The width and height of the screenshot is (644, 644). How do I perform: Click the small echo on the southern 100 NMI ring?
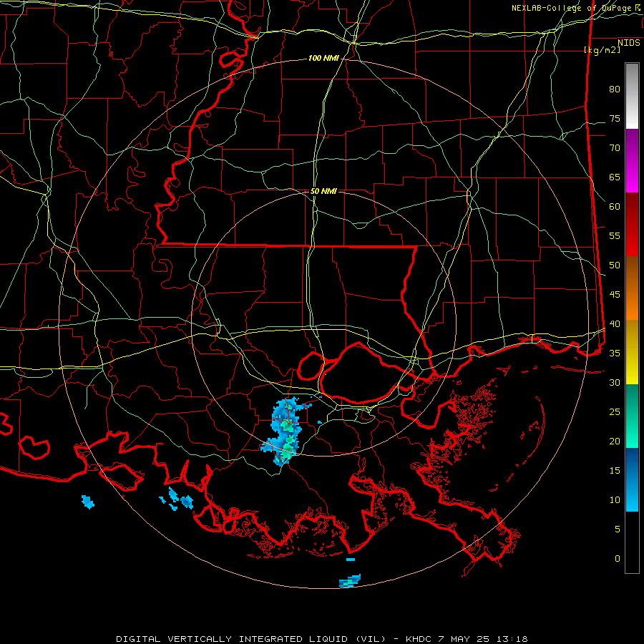point(350,581)
